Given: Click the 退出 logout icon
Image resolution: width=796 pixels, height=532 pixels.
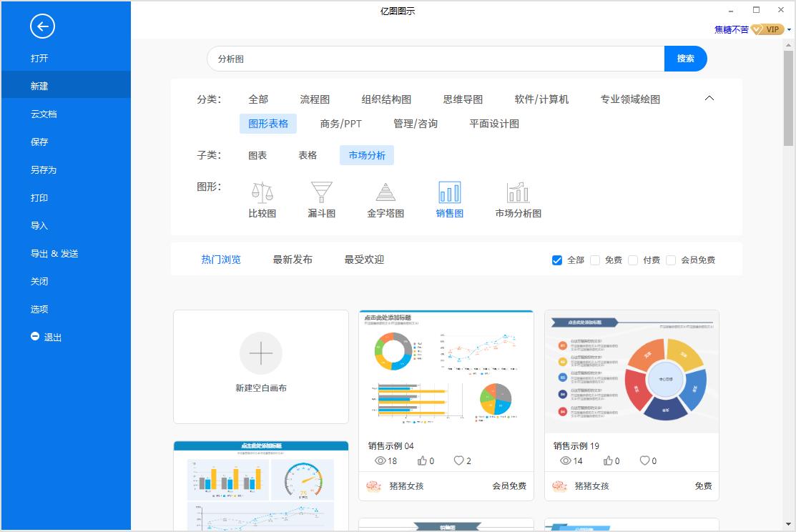Looking at the screenshot, I should (35, 336).
